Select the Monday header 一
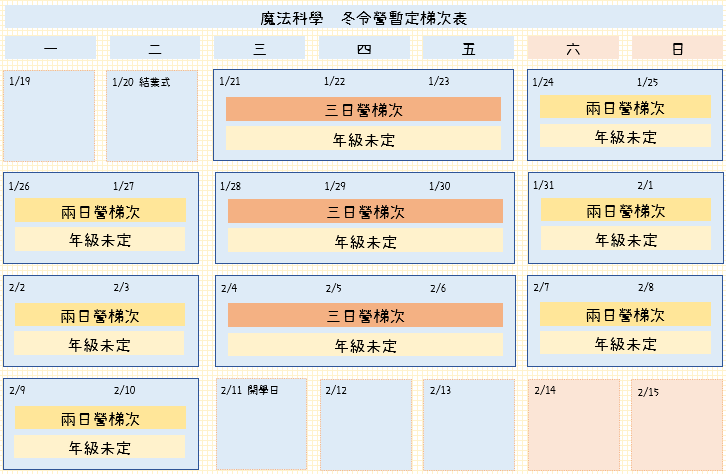The height and width of the screenshot is (474, 726). pos(50,48)
